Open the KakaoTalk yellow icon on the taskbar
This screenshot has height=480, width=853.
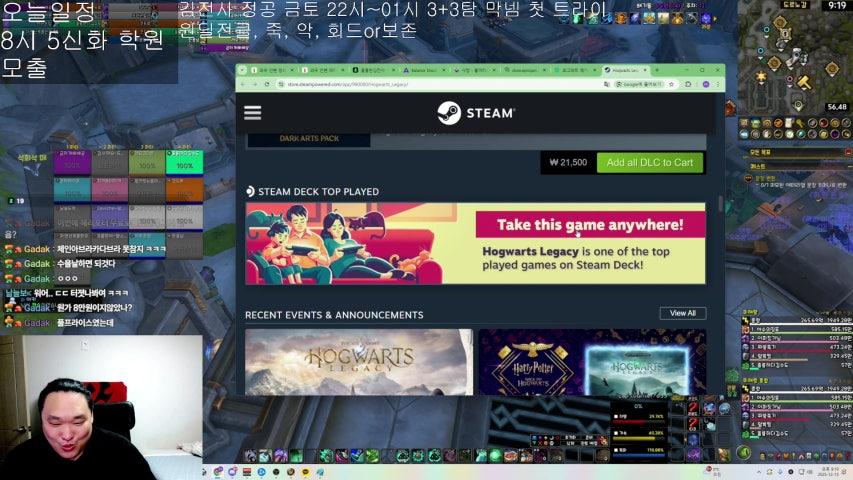[305, 472]
